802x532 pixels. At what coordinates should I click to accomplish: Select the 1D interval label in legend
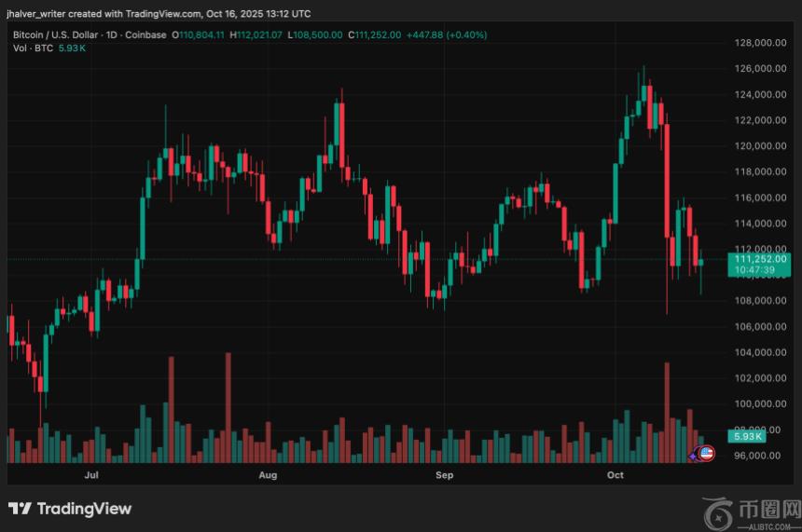pos(112,34)
